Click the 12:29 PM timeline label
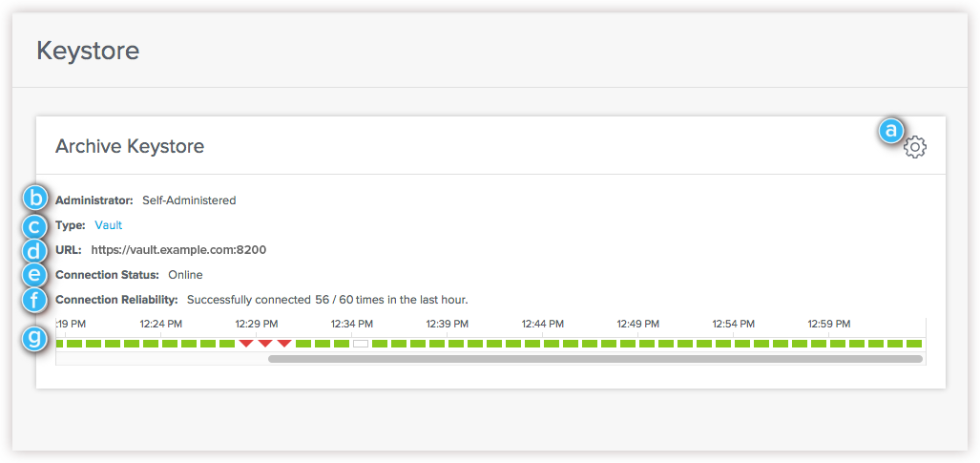The image size is (980, 463). click(x=257, y=325)
